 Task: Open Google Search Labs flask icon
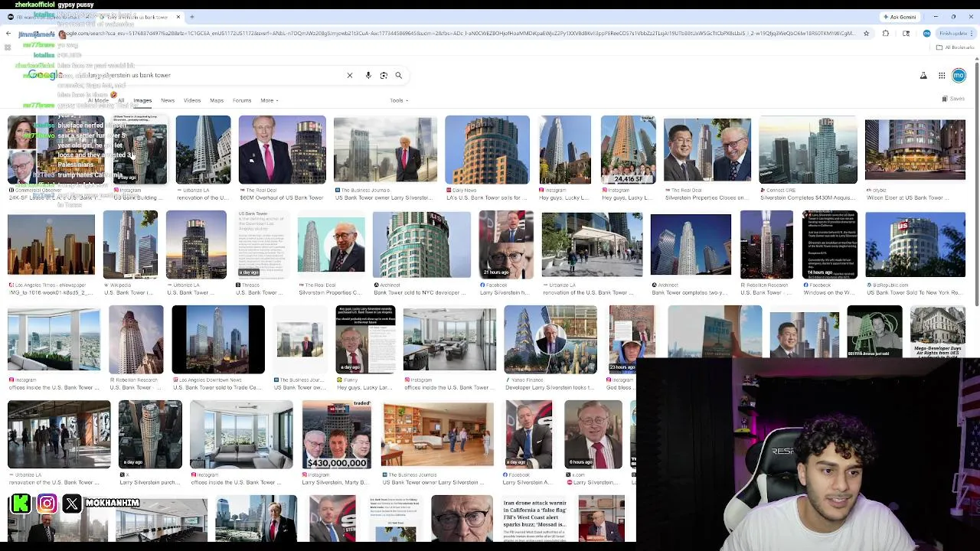(923, 75)
